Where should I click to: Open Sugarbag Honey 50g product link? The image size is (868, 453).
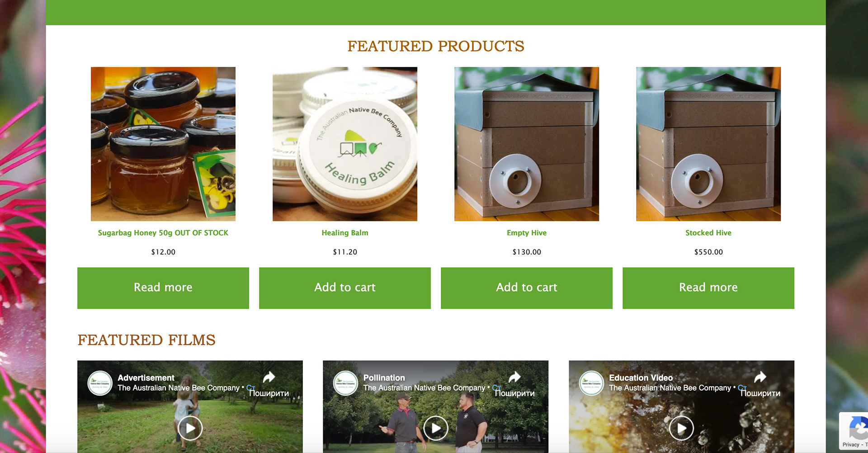click(163, 233)
